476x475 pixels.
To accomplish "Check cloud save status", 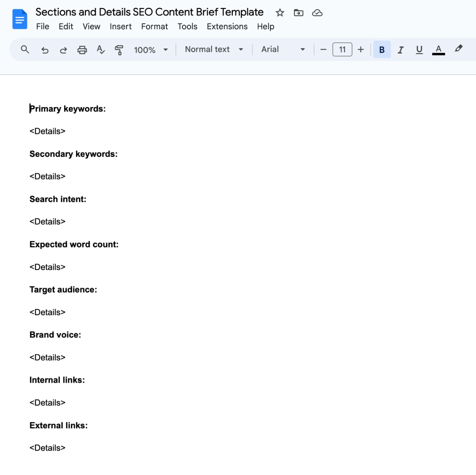I will [x=317, y=13].
